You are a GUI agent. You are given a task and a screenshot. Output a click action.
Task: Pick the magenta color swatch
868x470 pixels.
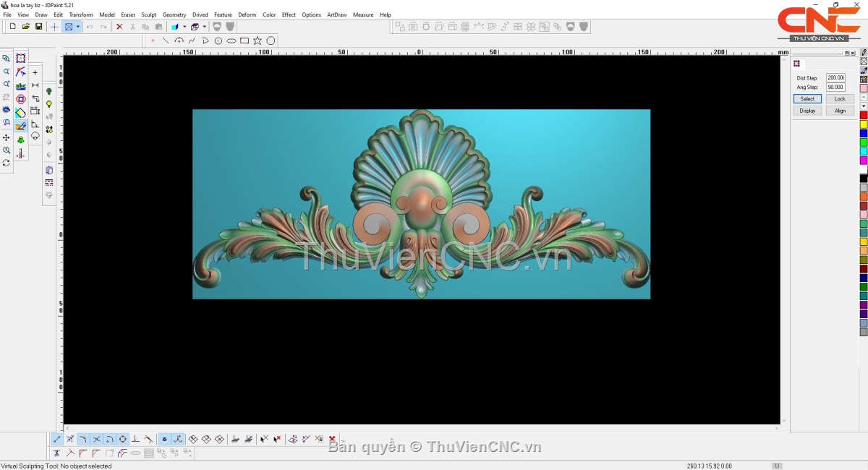point(864,161)
